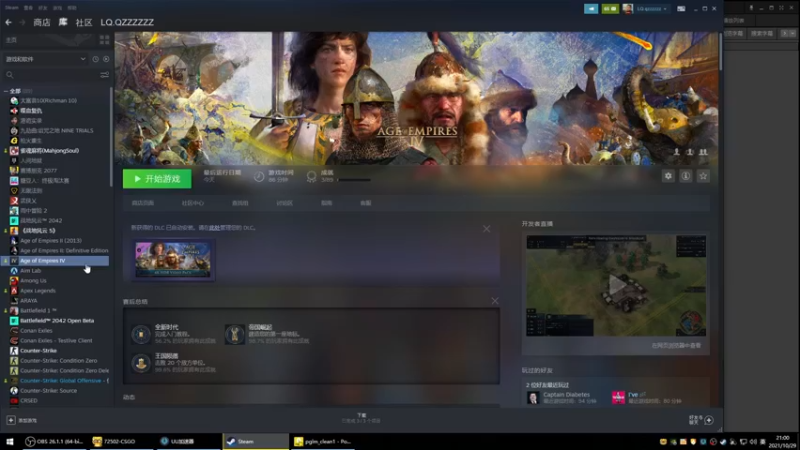Screen dimensions: 800x450
Task: Select ARAYA in the game list
Action: point(29,301)
